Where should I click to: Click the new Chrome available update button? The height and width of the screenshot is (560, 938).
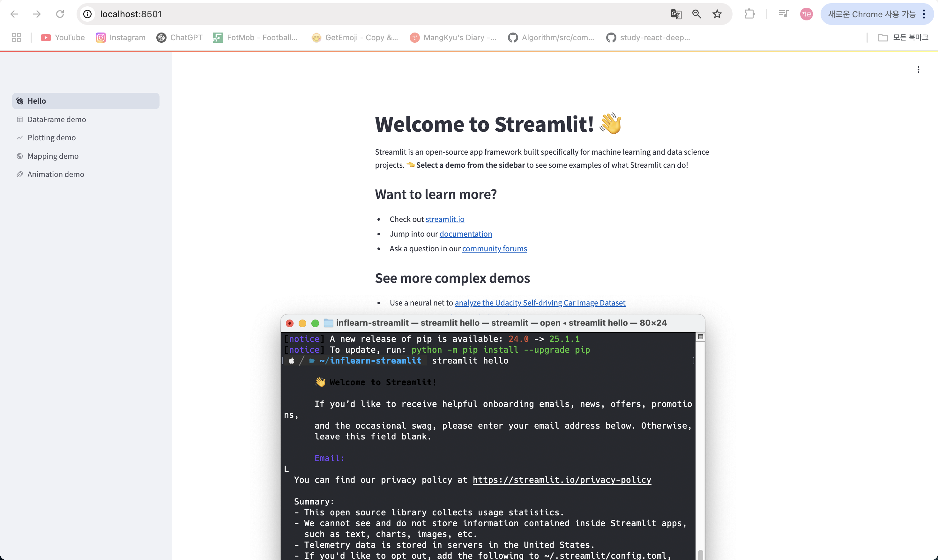(x=871, y=14)
